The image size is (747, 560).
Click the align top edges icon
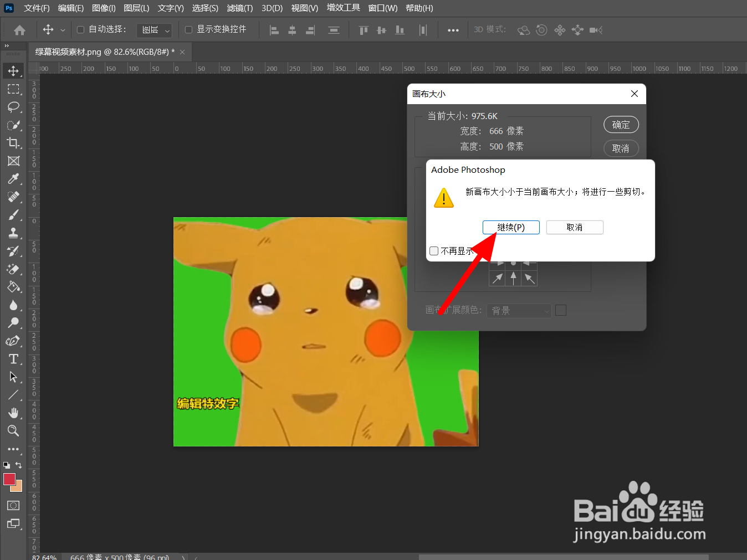coord(364,30)
